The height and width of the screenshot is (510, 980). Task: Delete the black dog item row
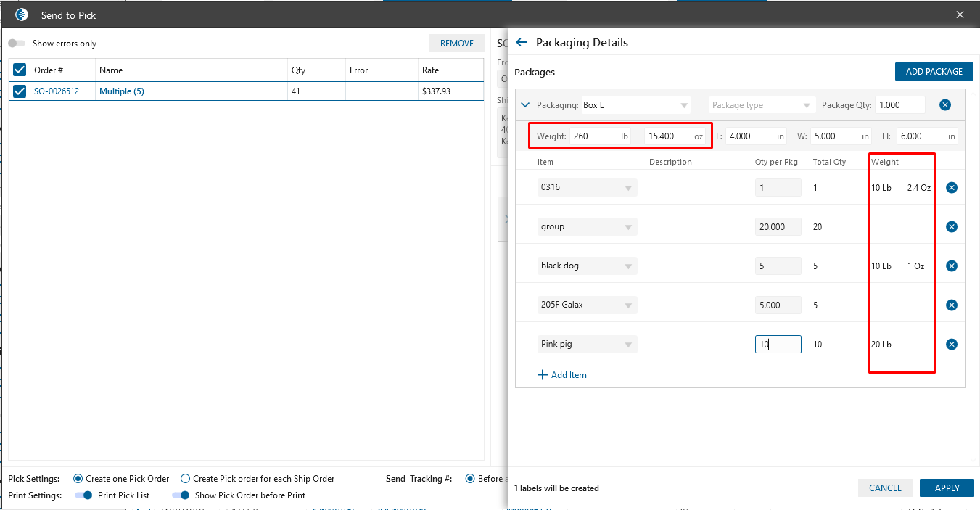tap(952, 266)
